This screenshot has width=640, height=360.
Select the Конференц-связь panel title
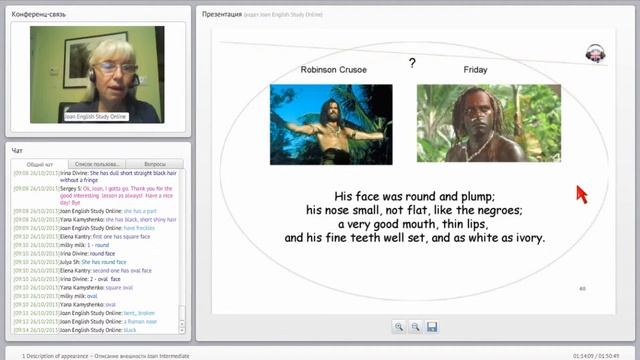point(38,14)
